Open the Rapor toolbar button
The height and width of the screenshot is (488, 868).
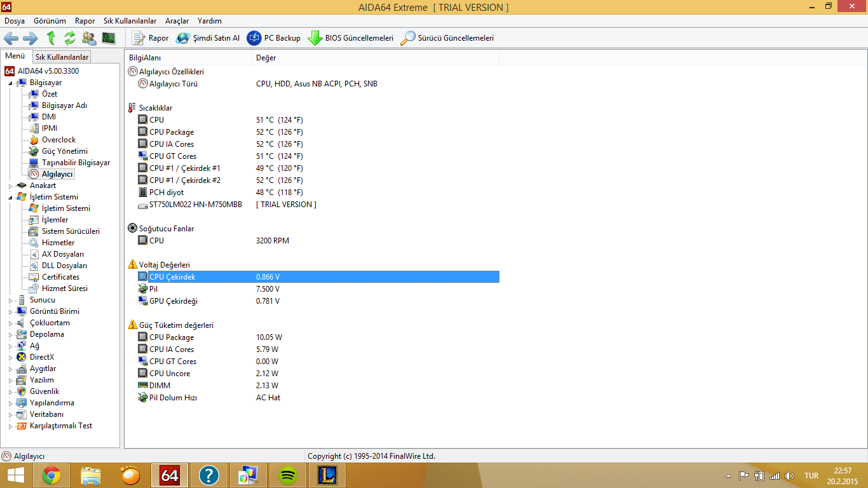[x=150, y=38]
